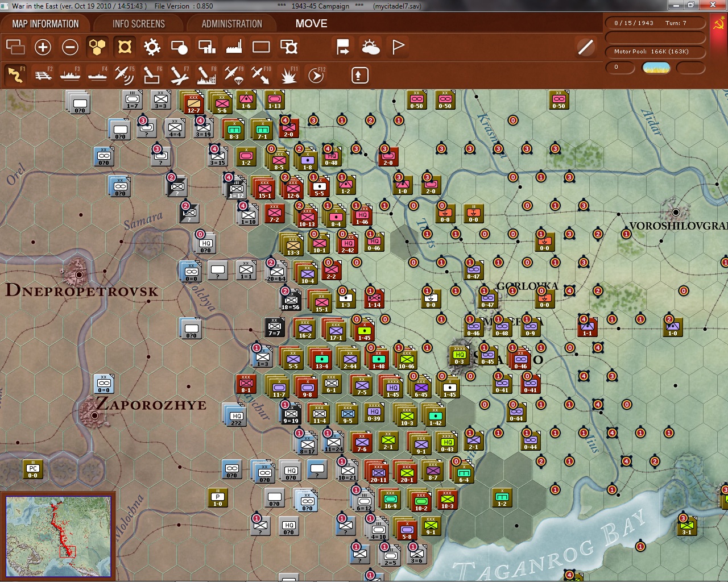
Task: Select F6 bomb unit mode
Action: click(x=152, y=75)
